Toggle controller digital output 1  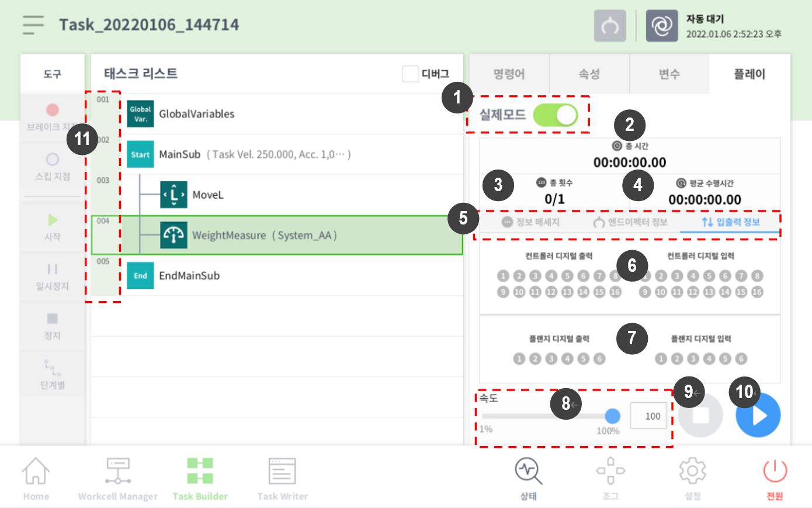coord(503,276)
